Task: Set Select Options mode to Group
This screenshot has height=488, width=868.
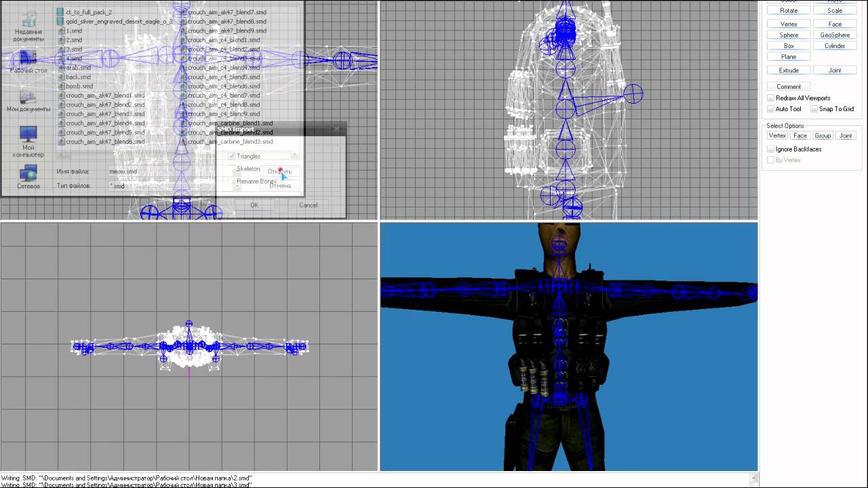Action: point(823,136)
